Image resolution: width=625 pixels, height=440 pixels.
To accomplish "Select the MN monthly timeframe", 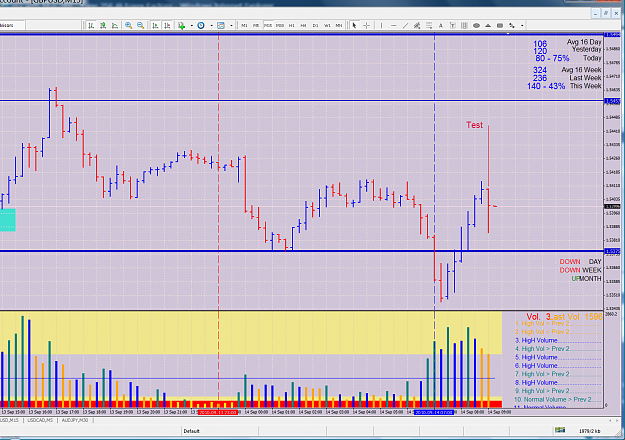I will (x=339, y=26).
